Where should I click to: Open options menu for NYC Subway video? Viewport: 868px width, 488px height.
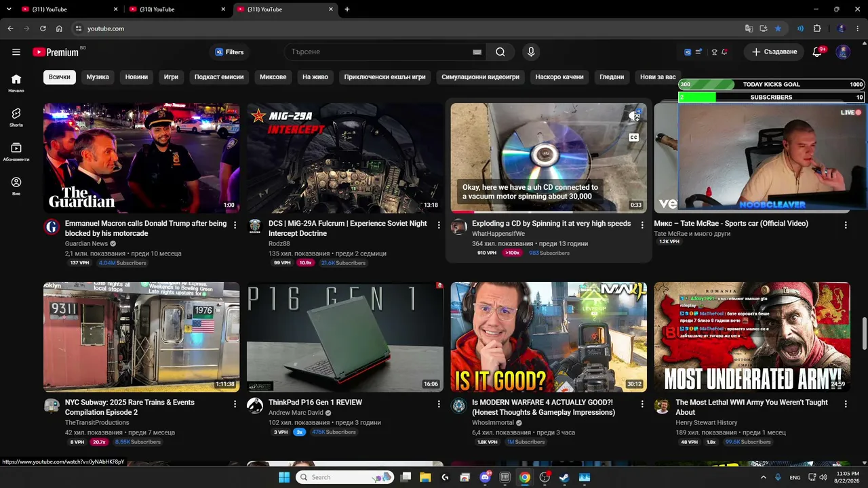(235, 404)
